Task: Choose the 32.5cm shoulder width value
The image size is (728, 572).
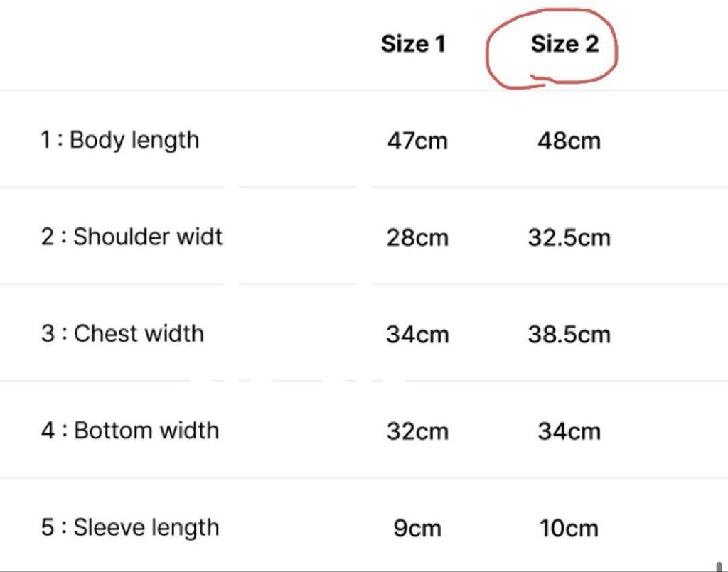Action: 569,237
